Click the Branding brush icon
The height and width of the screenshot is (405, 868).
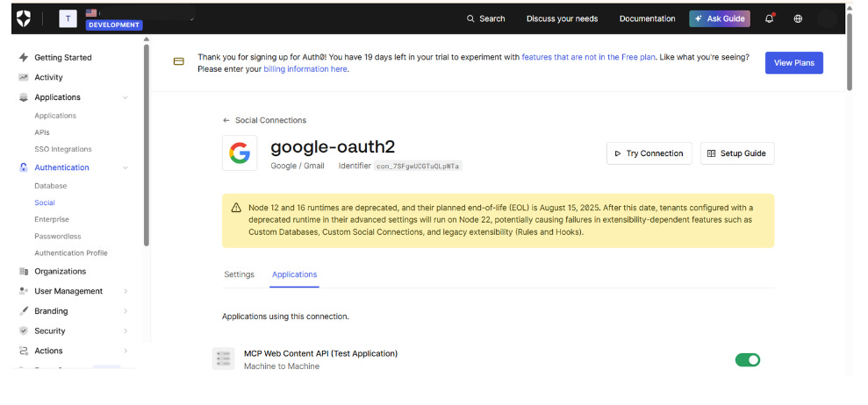tap(23, 311)
